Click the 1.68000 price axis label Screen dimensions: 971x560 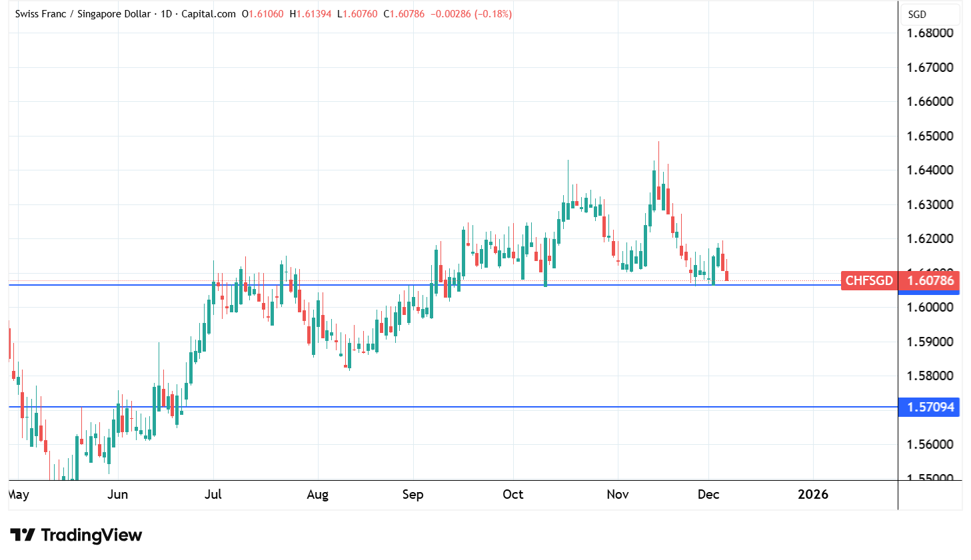[x=930, y=33]
